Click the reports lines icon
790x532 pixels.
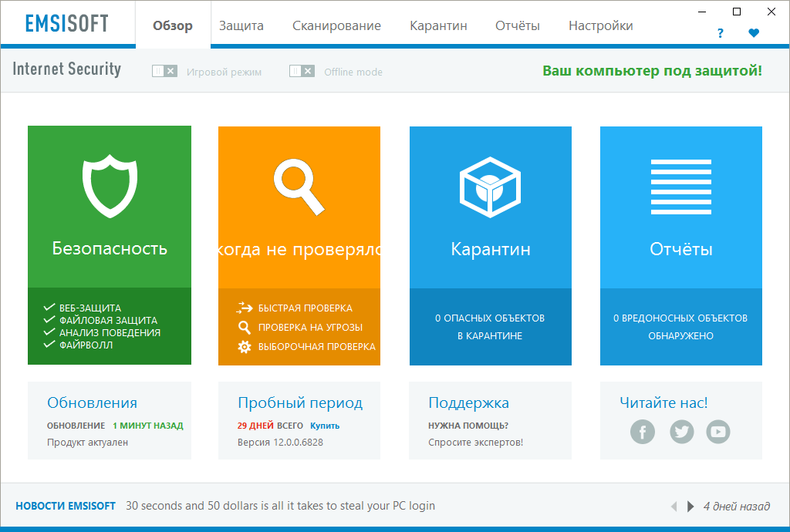(x=680, y=187)
